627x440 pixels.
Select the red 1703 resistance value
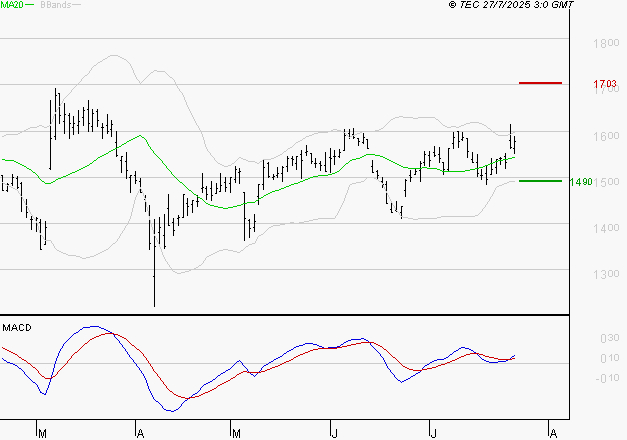(605, 84)
